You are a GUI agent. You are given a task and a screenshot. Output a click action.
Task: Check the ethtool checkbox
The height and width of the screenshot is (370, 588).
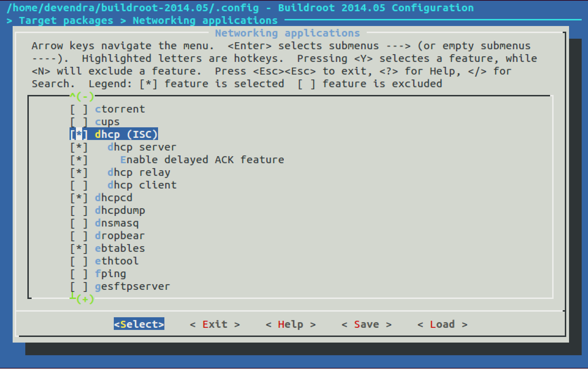79,261
